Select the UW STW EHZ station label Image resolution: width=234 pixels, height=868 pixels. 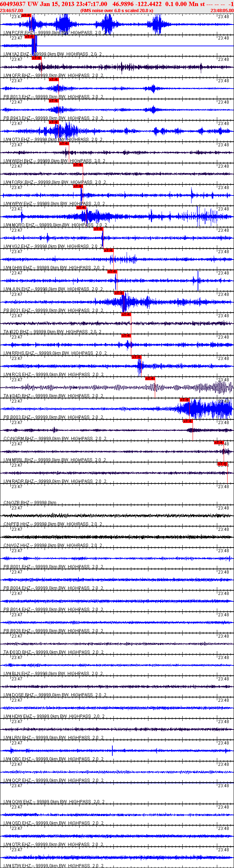pyautogui.click(x=18, y=866)
